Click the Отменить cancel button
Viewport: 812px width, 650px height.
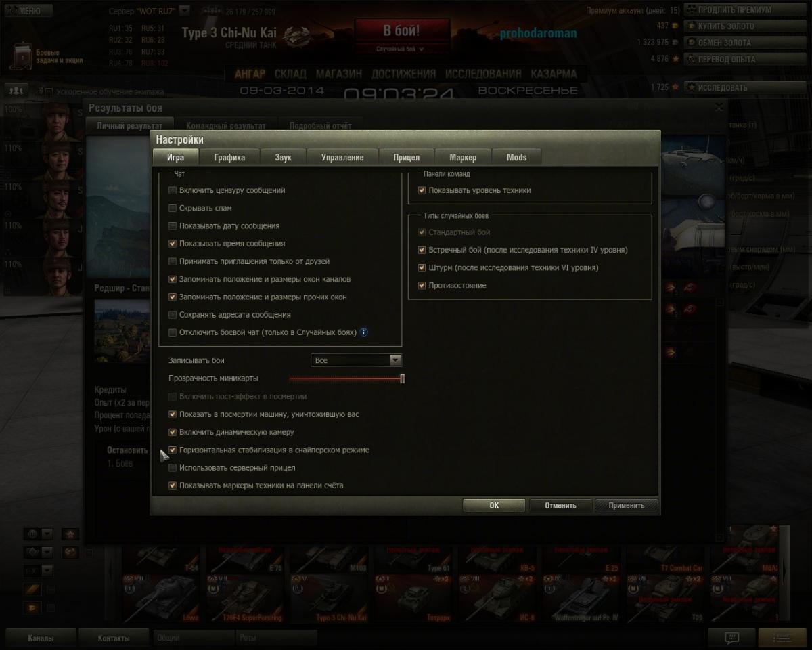point(560,505)
